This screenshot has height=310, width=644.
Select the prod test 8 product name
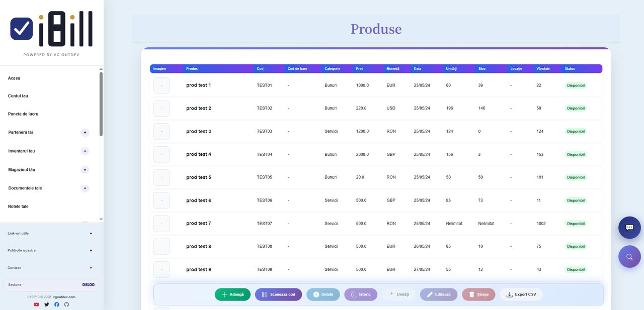click(x=199, y=247)
